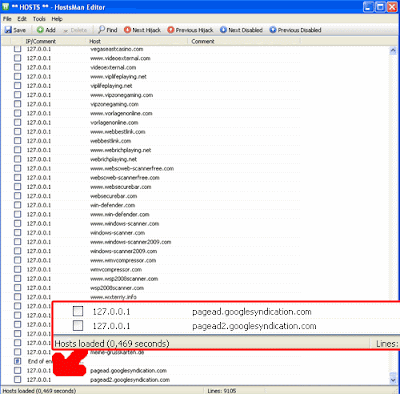
Task: Save the hosts file
Action: [x=15, y=30]
